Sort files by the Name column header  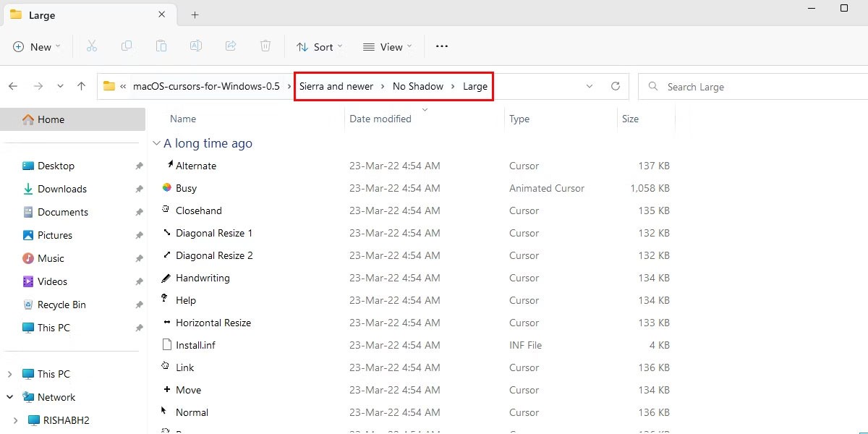[x=183, y=119]
